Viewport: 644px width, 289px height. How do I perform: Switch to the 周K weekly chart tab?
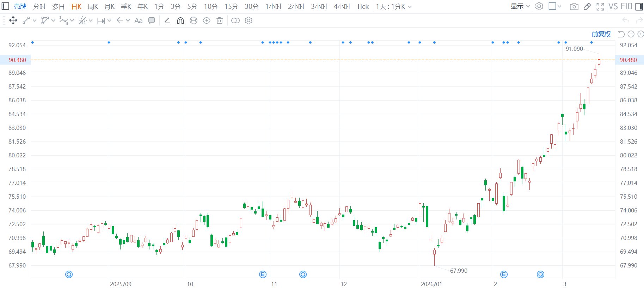(93, 6)
